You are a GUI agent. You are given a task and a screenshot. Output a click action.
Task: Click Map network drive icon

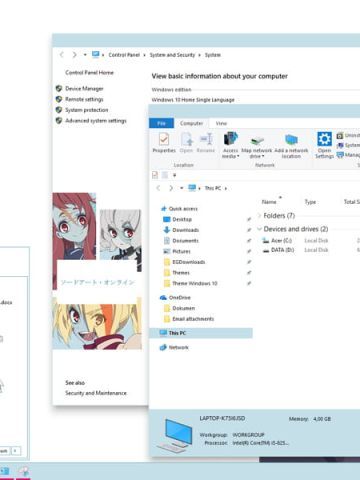point(257,140)
